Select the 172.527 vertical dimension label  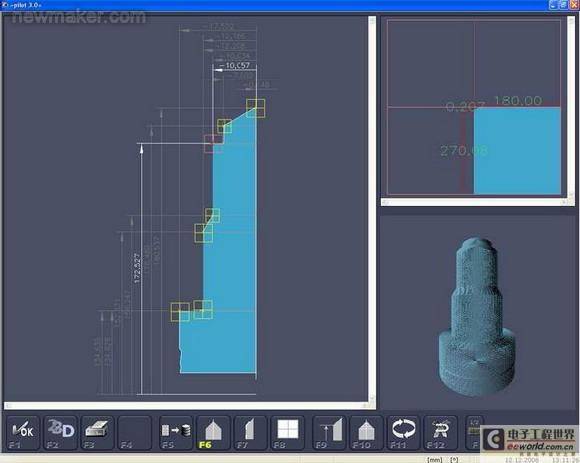(137, 268)
